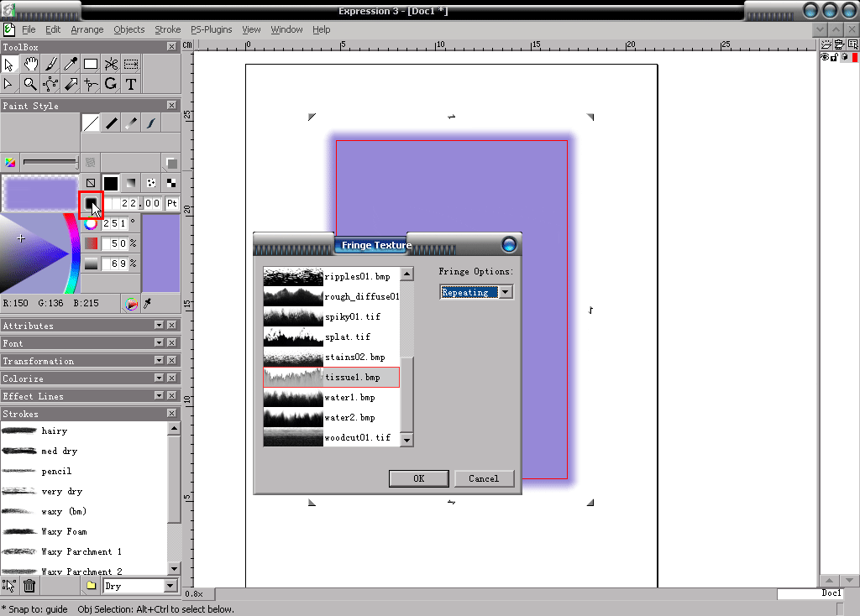
Task: Activate the Zoom magnifier tool
Action: click(x=30, y=85)
